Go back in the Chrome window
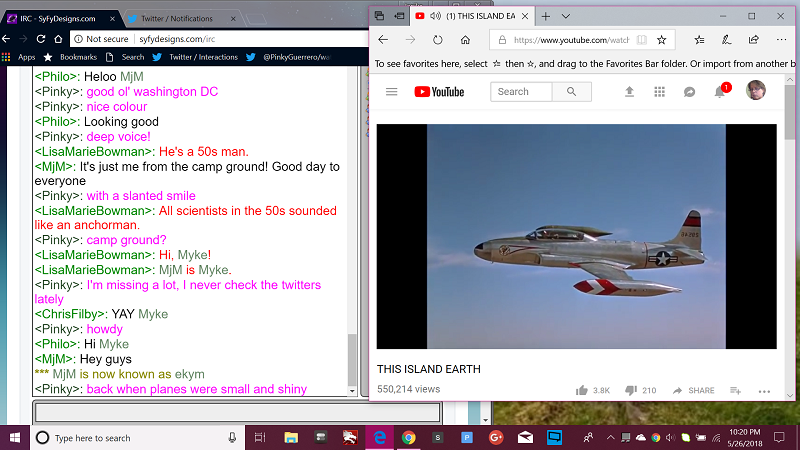The height and width of the screenshot is (450, 800). 6,39
